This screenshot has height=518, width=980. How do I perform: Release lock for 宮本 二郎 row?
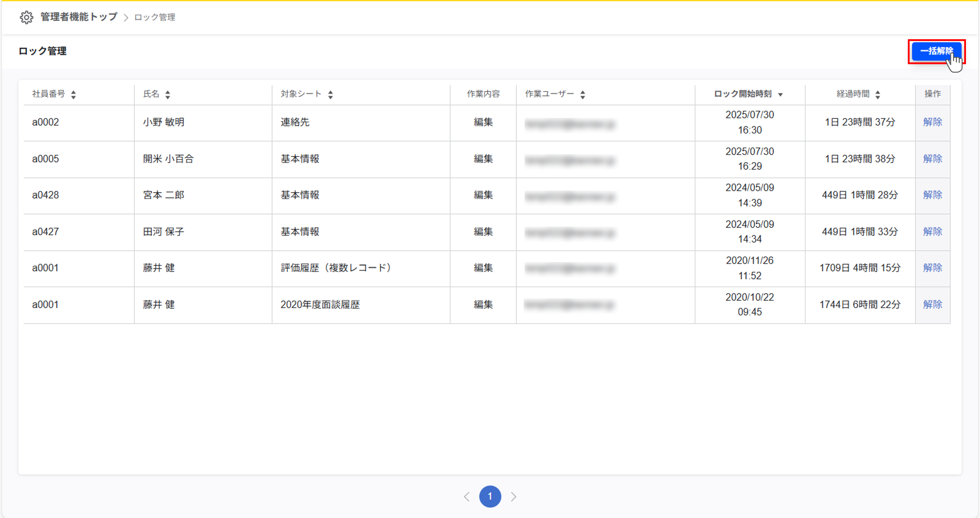tap(932, 195)
